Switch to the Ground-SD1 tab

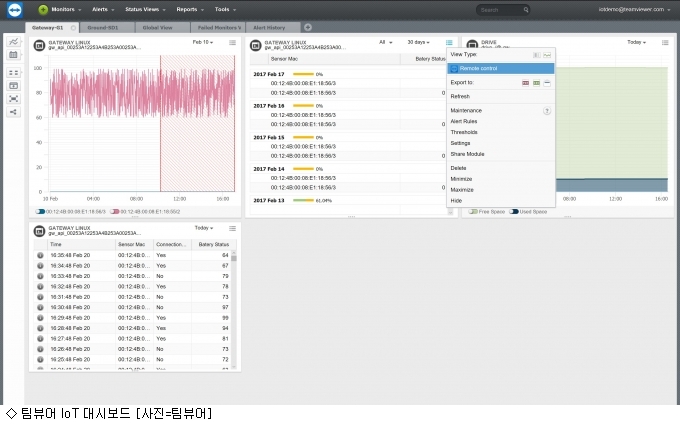pos(107,27)
